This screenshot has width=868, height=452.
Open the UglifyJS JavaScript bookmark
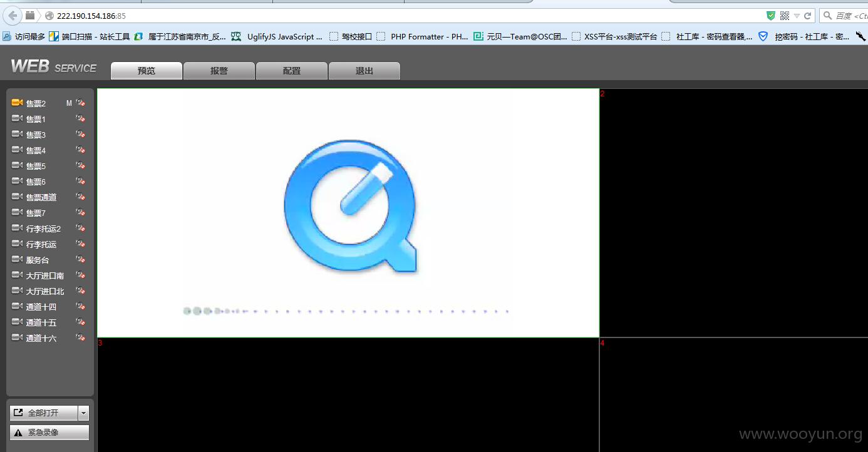(277, 37)
